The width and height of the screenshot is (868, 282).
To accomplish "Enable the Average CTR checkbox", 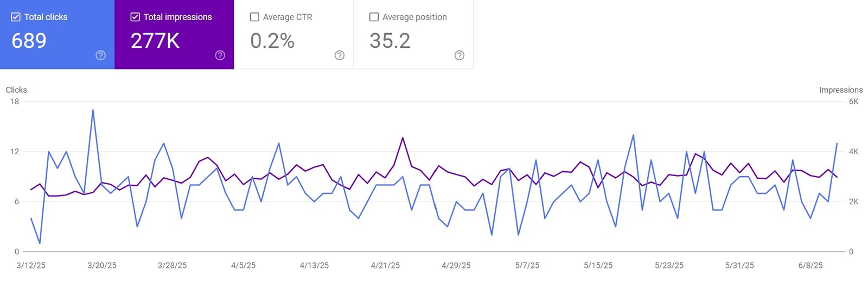I will (254, 17).
